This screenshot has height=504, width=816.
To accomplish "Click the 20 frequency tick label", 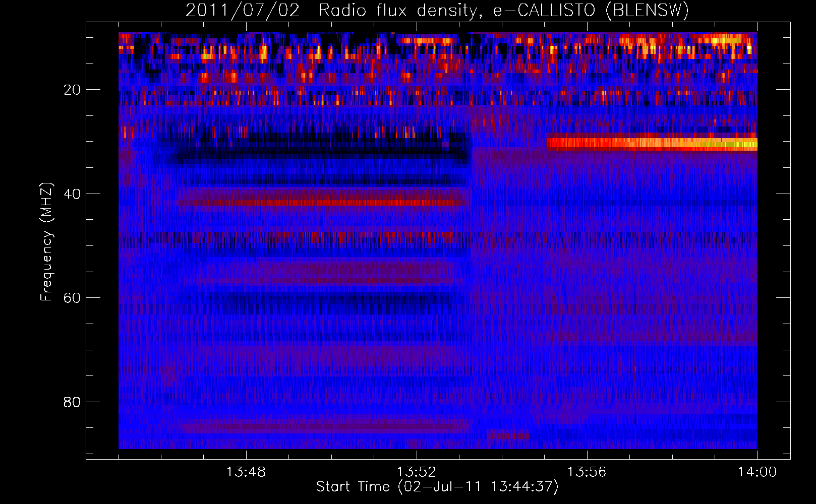I will (x=72, y=90).
